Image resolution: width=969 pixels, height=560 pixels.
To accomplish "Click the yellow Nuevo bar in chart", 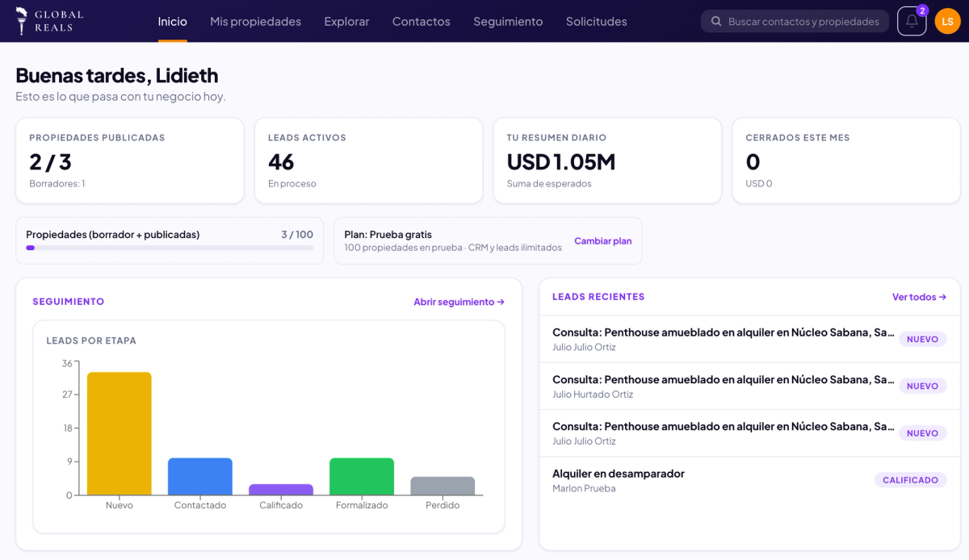I will click(120, 433).
